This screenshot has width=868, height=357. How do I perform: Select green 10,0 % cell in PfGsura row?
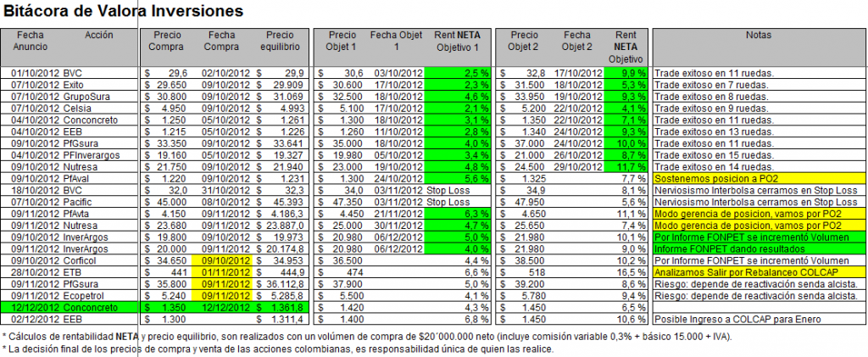click(626, 143)
